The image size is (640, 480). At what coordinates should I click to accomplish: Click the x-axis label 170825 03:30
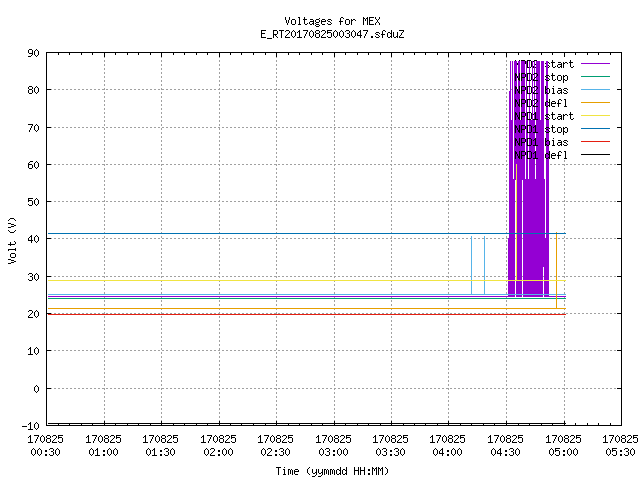click(391, 446)
